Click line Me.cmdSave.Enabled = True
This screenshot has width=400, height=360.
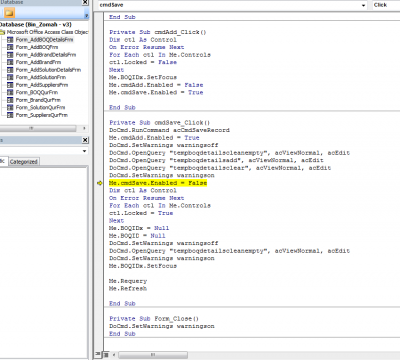156,92
